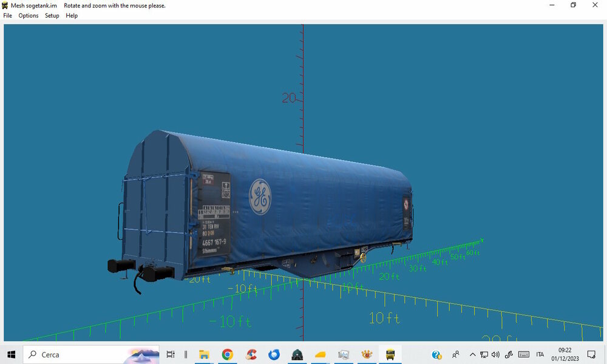Open the dark locomotive app in taskbar
607x364 pixels.
point(297,354)
